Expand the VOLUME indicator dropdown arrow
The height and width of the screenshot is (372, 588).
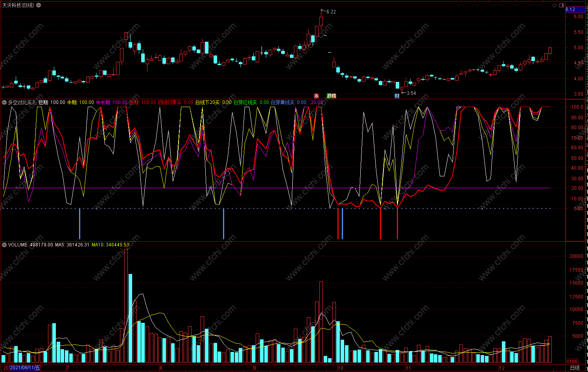(x=4, y=245)
